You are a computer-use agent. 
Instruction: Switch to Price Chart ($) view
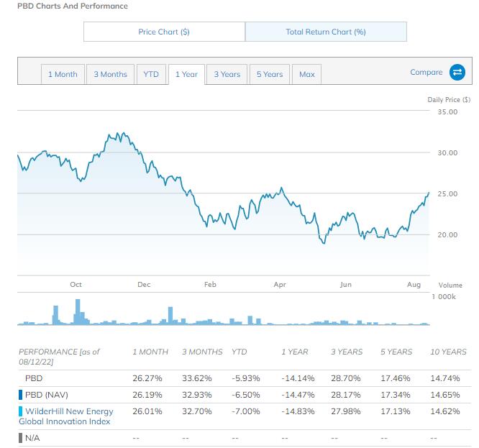(164, 32)
